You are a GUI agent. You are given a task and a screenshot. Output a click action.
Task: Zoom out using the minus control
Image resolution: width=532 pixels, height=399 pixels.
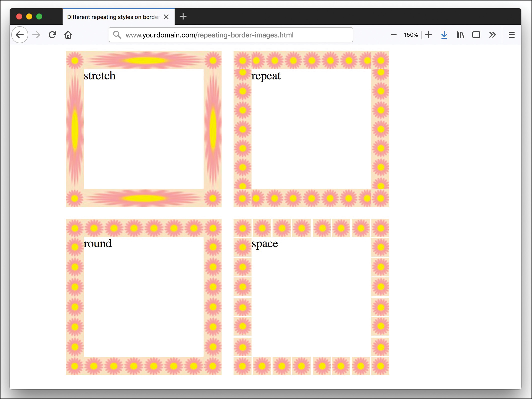[x=393, y=35]
